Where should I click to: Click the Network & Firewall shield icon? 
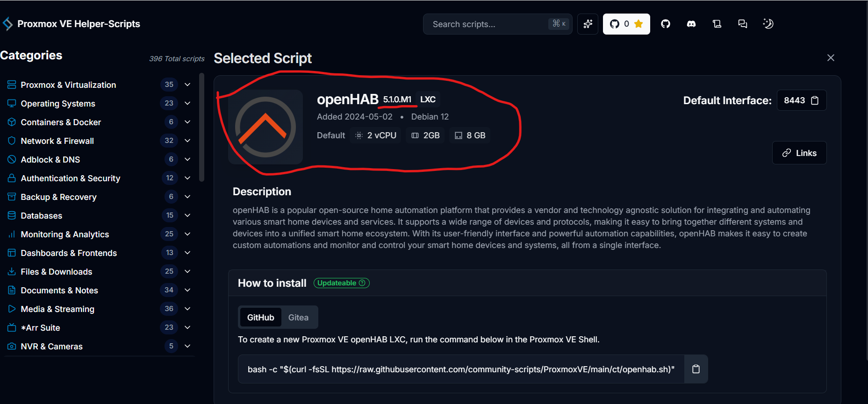tap(12, 141)
